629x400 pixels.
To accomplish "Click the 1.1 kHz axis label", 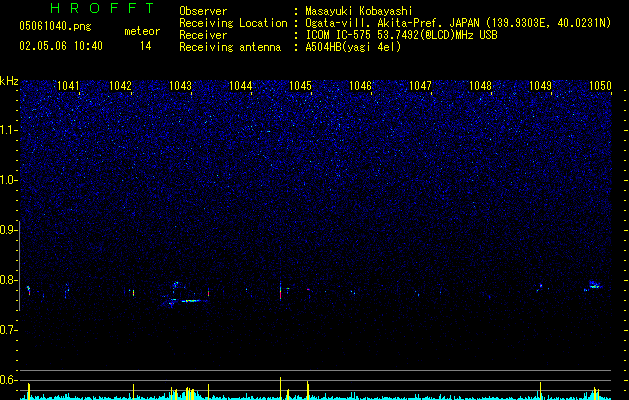I will coord(8,130).
